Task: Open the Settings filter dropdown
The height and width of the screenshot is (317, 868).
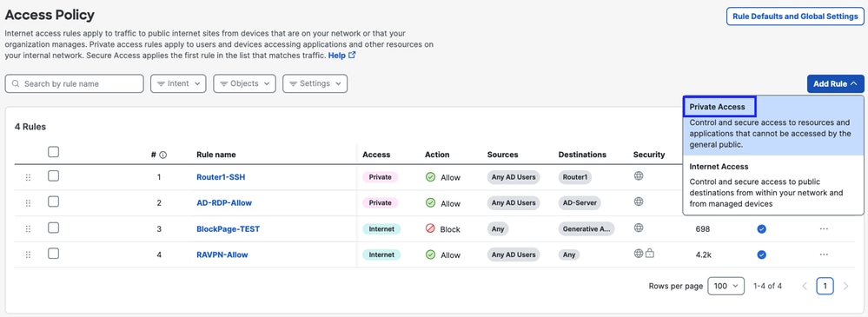Action: click(x=315, y=83)
